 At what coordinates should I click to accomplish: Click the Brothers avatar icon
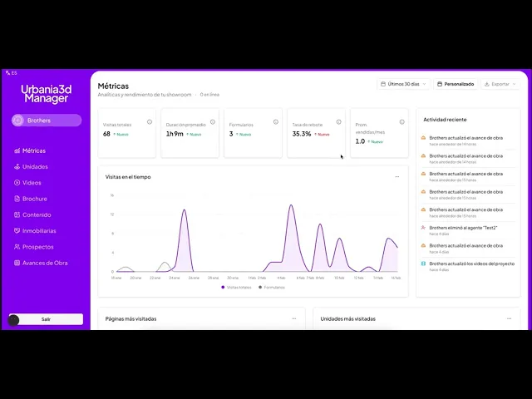tap(17, 121)
